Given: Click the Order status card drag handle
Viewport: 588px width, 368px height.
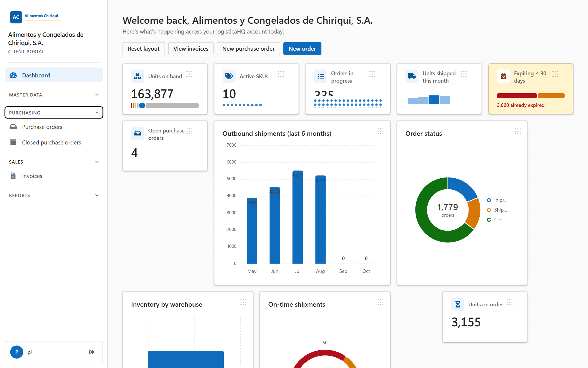Looking at the screenshot, I should pos(518,131).
